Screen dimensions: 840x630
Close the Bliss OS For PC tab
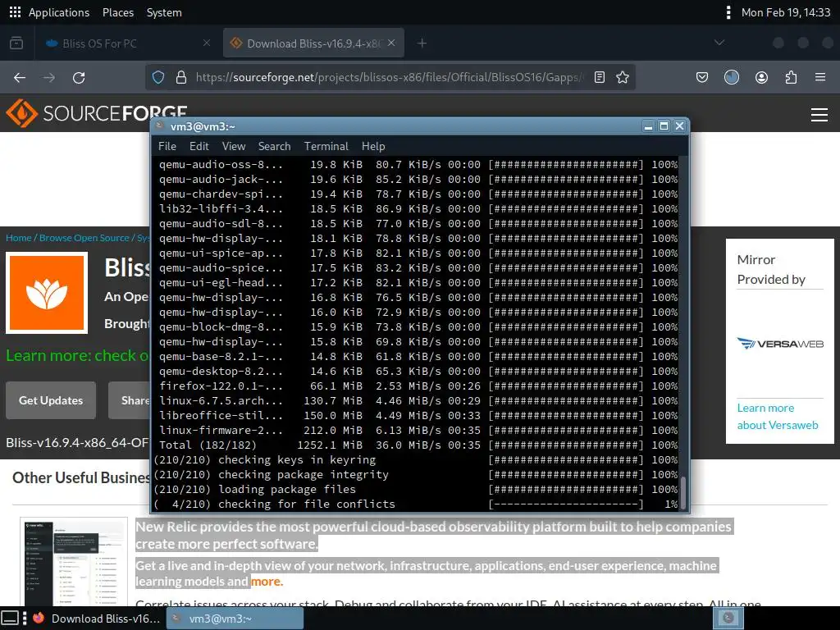(x=206, y=43)
